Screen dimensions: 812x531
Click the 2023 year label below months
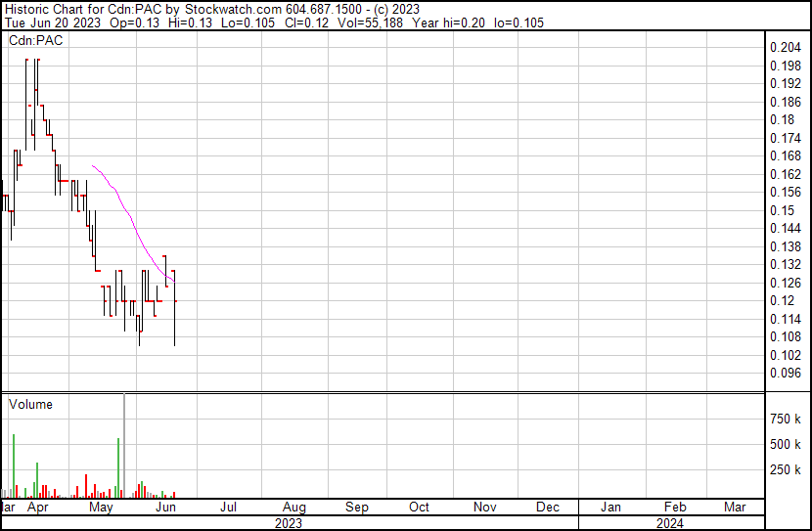288,523
